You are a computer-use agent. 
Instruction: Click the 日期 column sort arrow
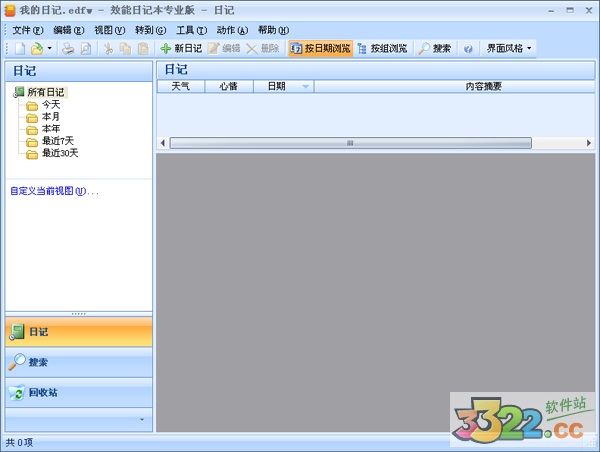click(x=305, y=87)
